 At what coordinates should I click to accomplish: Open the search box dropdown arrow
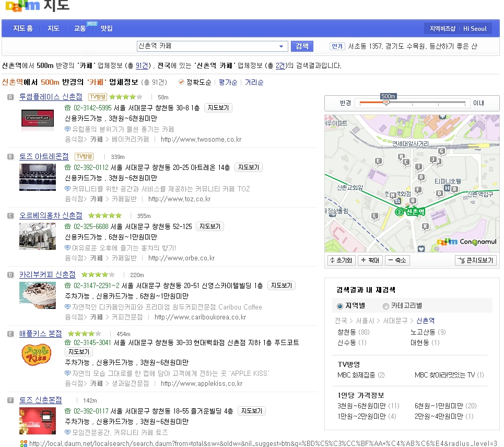[282, 47]
